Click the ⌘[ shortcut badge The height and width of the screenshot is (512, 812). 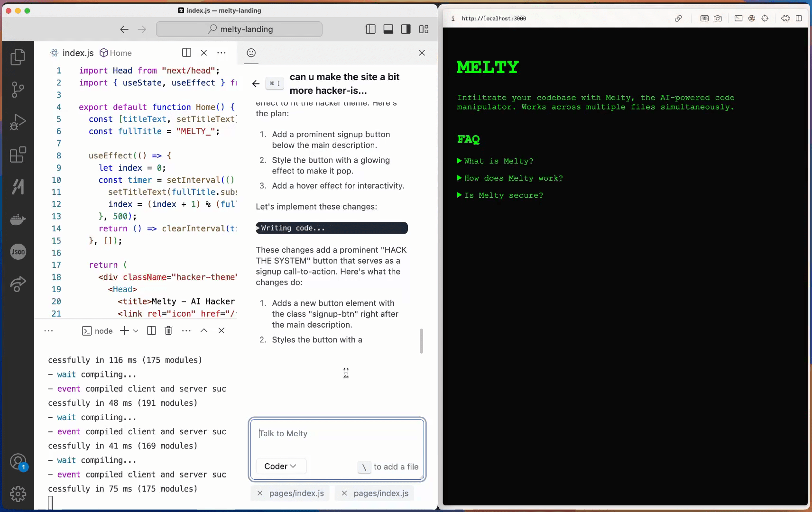[x=275, y=83]
